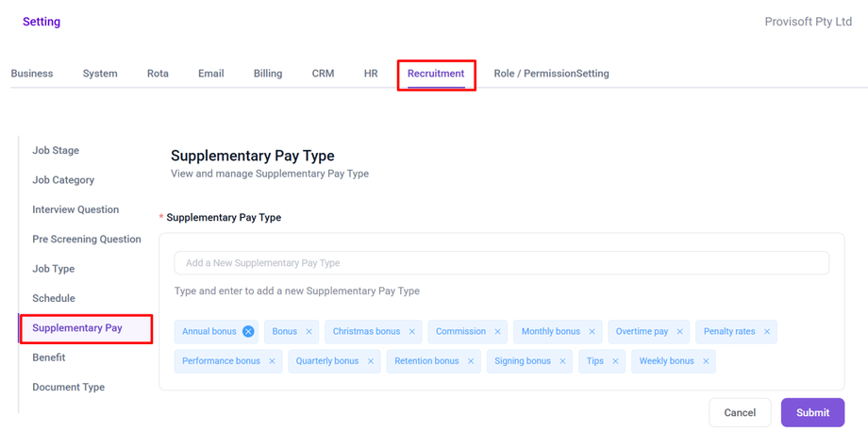Open Job Stage in the sidebar
The height and width of the screenshot is (432, 868).
pos(56,151)
